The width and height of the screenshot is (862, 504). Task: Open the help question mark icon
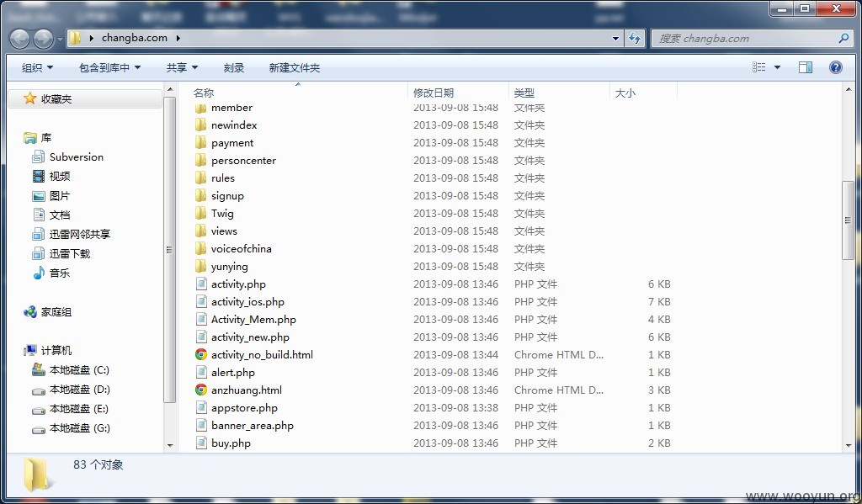(836, 67)
